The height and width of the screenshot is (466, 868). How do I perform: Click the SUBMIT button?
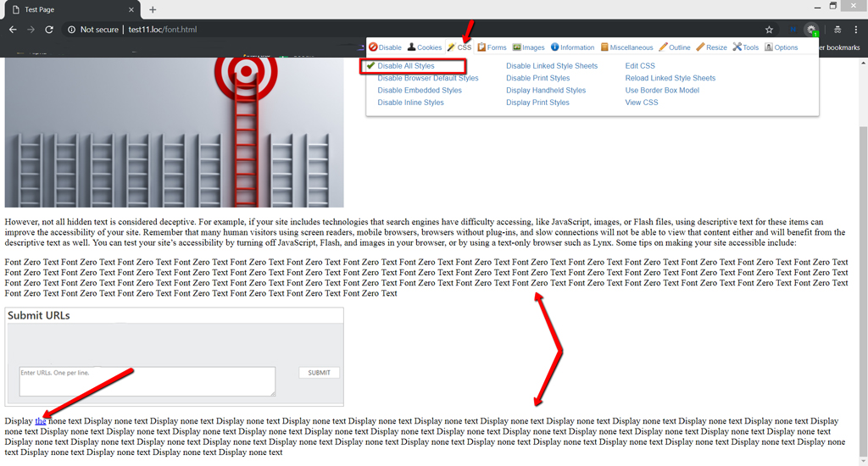320,373
